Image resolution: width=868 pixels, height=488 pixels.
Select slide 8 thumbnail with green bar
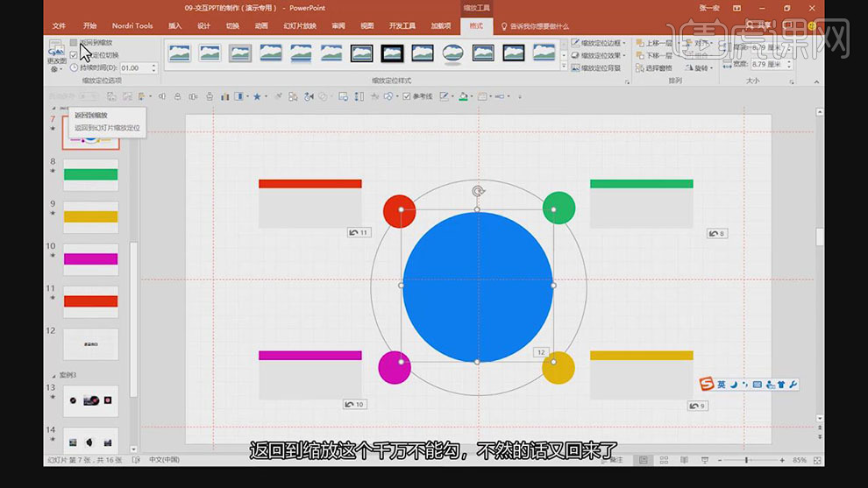[x=90, y=174]
